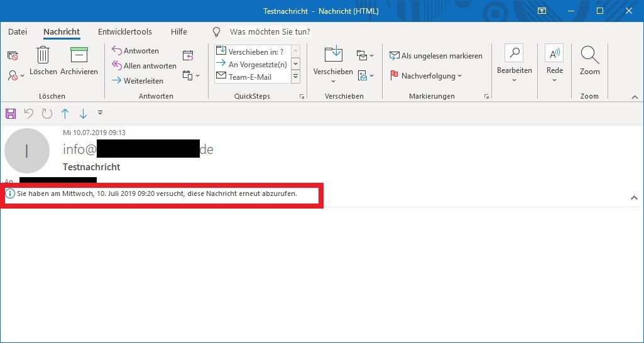Screen dimensions: 644x343
Task: Expand the QuickSteps gallery list
Action: click(x=295, y=77)
